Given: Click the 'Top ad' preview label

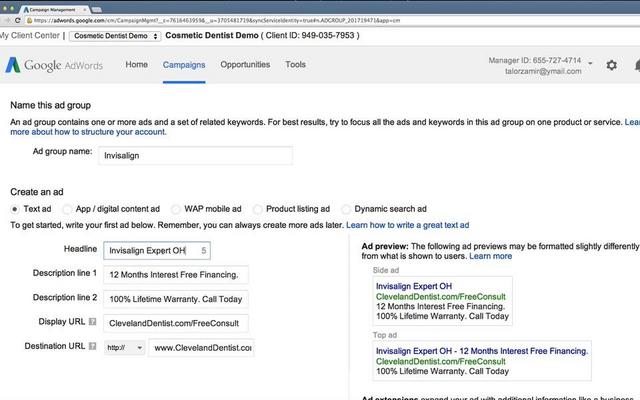Looking at the screenshot, I should coord(384,335).
